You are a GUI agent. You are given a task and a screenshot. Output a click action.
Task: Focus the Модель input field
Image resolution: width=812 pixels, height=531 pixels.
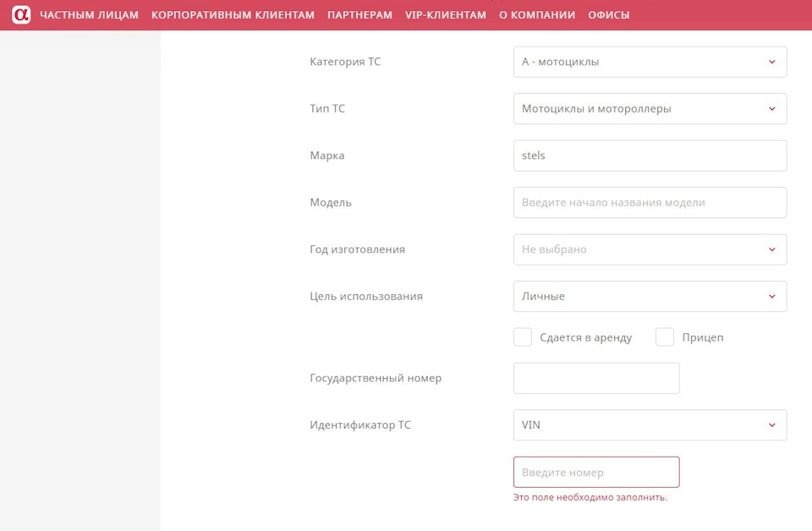650,202
